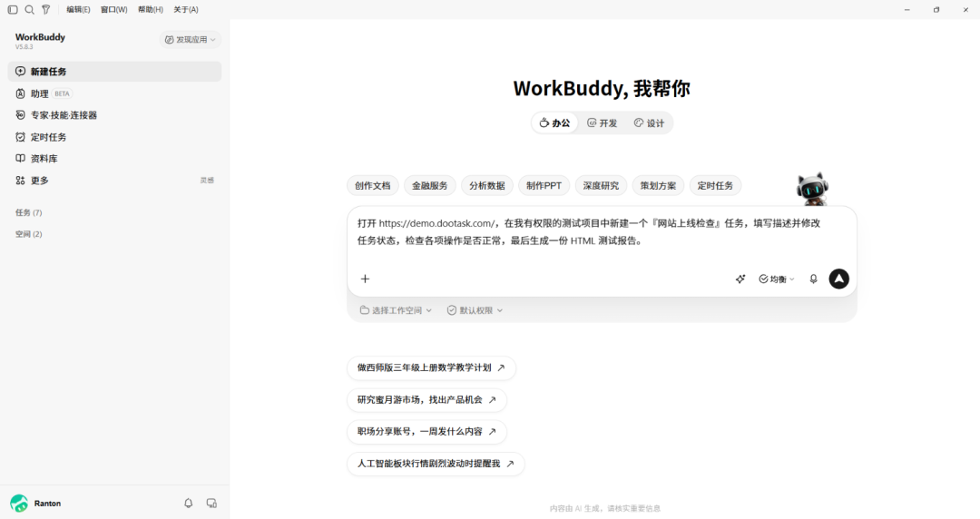The width and height of the screenshot is (980, 519).
Task: Click the pin icon in the title bar
Action: (x=45, y=9)
